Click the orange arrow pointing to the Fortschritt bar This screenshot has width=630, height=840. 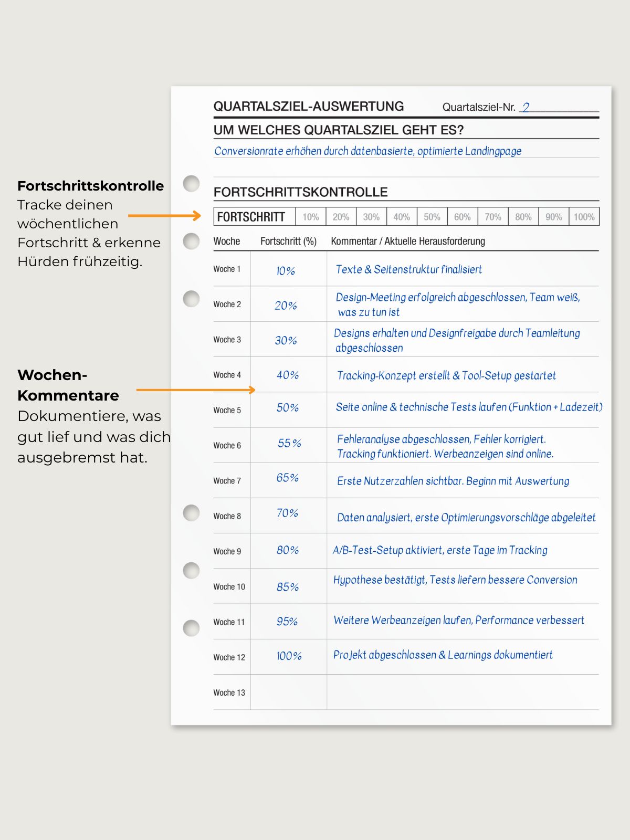pos(164,216)
